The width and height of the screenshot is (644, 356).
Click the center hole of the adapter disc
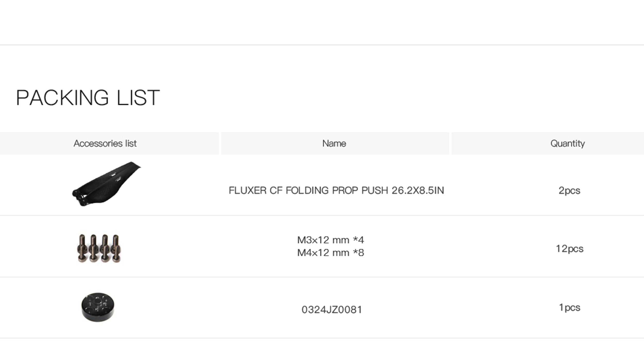click(x=98, y=301)
